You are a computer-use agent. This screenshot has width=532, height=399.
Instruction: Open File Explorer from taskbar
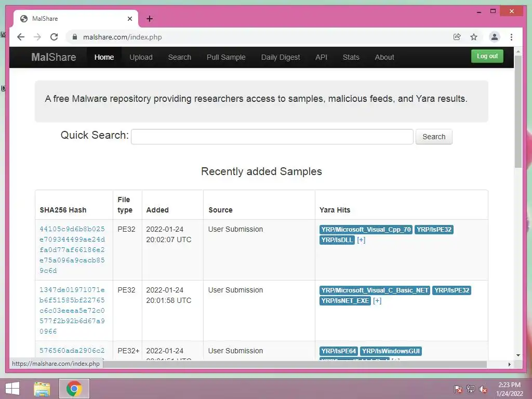coord(42,389)
